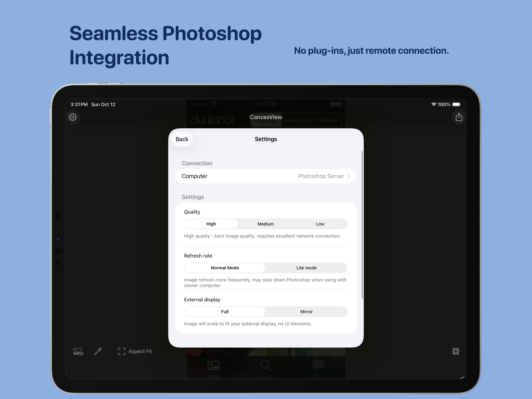Set external display to Mirror

(306, 311)
